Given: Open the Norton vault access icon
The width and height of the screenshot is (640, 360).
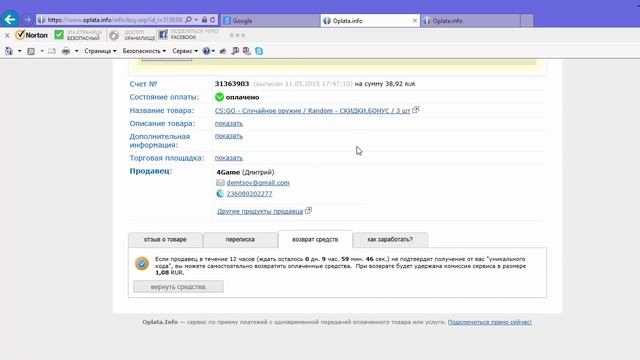Looking at the screenshot, I should pyautogui.click(x=114, y=36).
